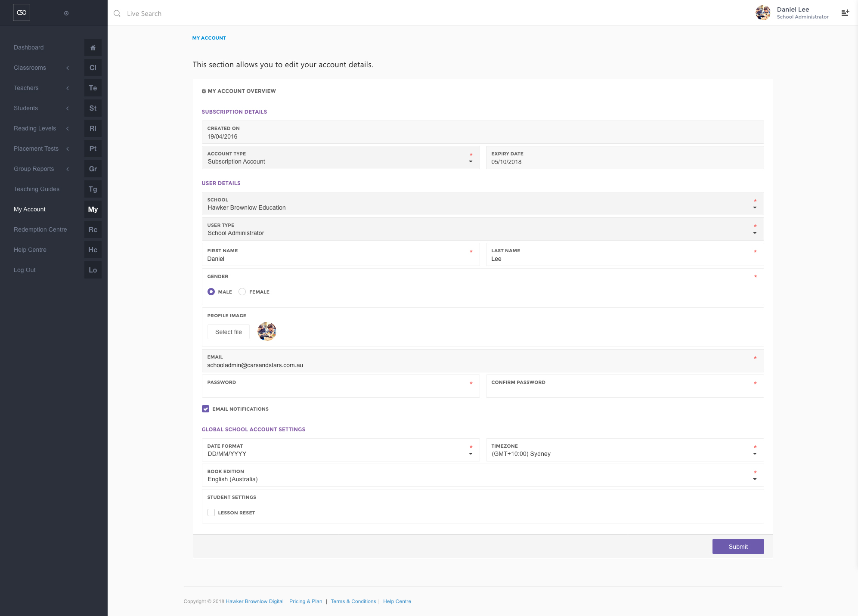The height and width of the screenshot is (616, 858).
Task: Select the Female gender radio button
Action: (242, 292)
